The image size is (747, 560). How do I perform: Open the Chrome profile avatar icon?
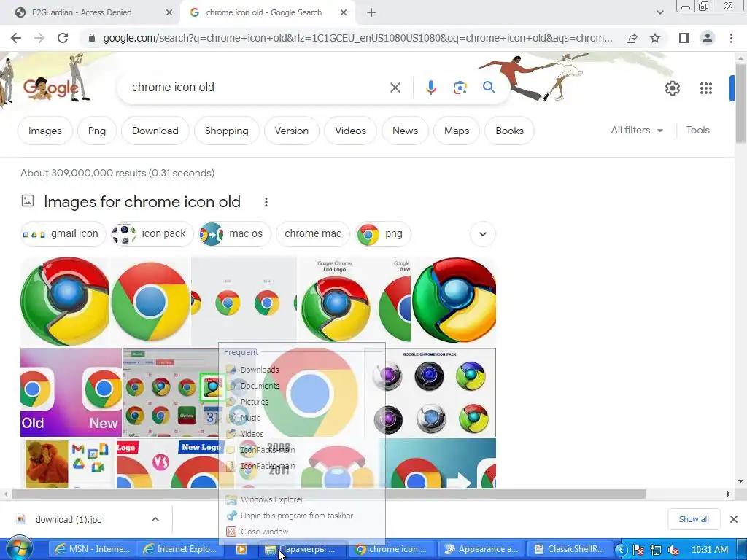[x=708, y=38]
